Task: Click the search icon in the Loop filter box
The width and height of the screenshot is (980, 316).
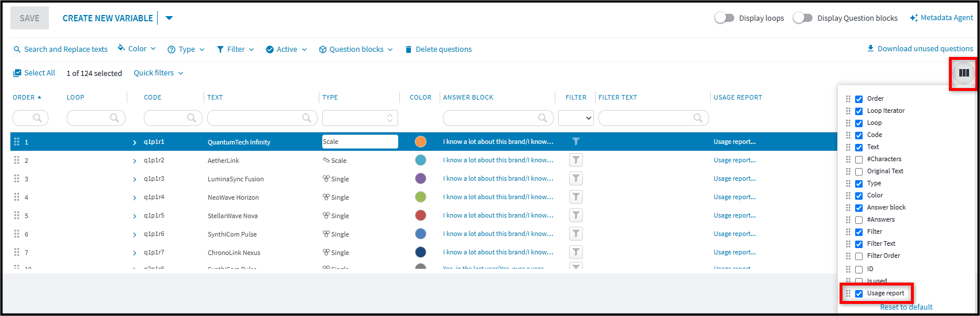Action: [115, 118]
